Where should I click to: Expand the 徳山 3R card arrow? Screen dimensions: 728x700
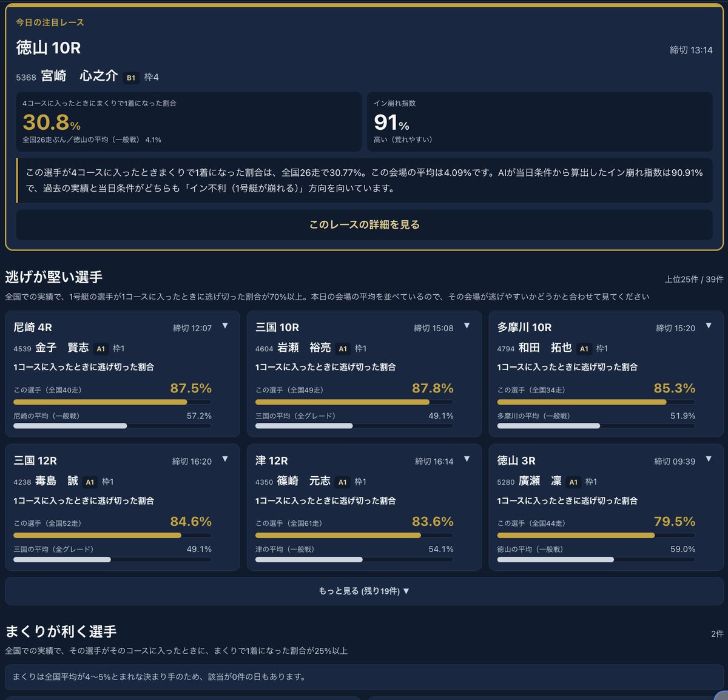(x=709, y=459)
